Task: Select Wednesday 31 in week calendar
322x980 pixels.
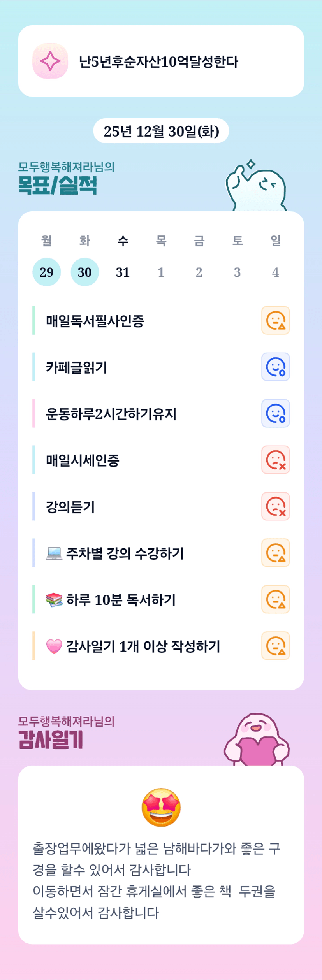Action: [x=123, y=272]
